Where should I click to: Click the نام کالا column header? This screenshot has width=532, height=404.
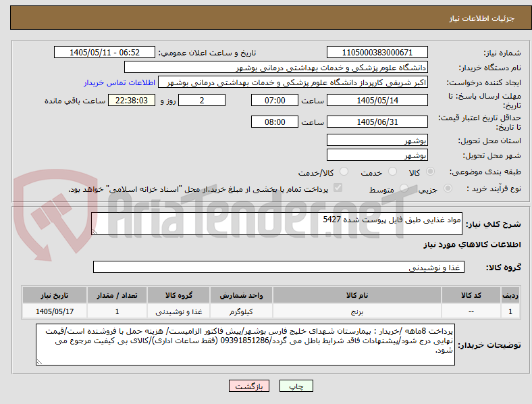357,295
